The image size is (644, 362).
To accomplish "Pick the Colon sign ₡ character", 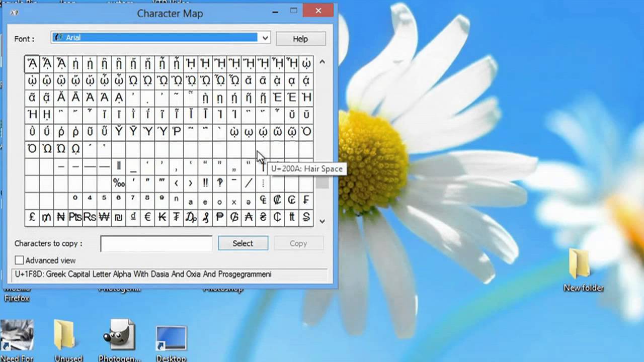I will coord(278,200).
